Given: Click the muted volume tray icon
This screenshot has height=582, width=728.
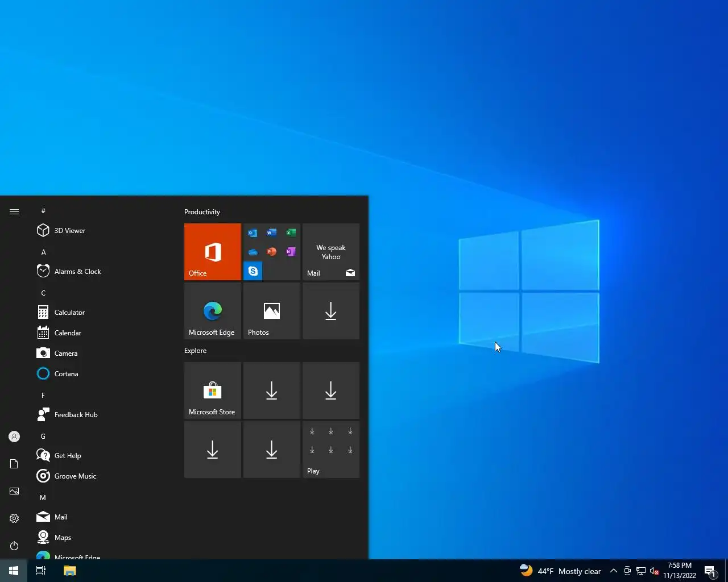Looking at the screenshot, I should [x=655, y=571].
